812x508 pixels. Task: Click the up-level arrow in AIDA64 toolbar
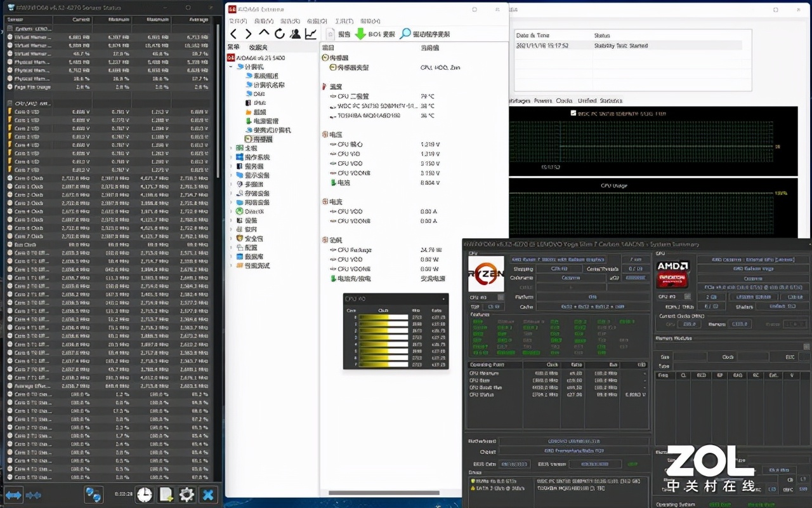[x=264, y=34]
